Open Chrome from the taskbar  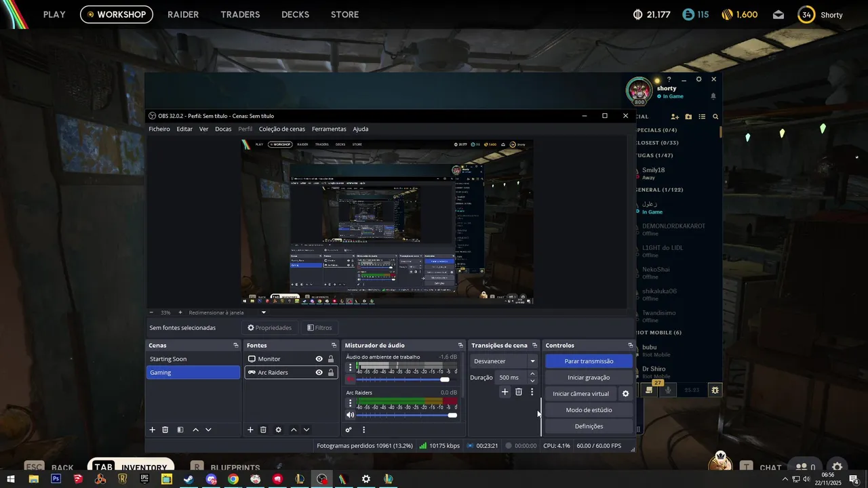[x=233, y=479]
